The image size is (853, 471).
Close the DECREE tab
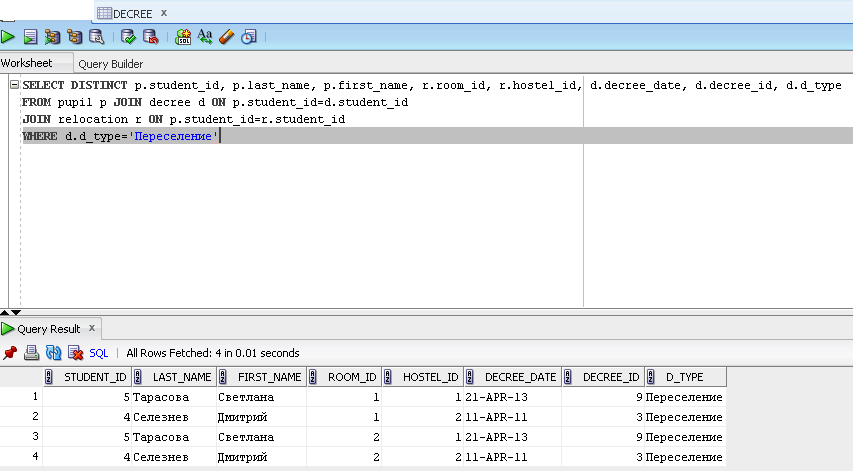(x=164, y=13)
